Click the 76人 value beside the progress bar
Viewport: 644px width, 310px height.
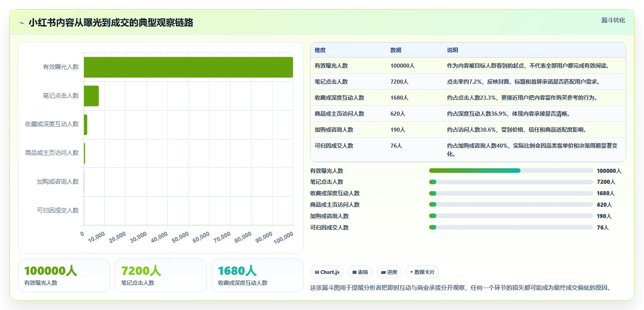tap(603, 228)
